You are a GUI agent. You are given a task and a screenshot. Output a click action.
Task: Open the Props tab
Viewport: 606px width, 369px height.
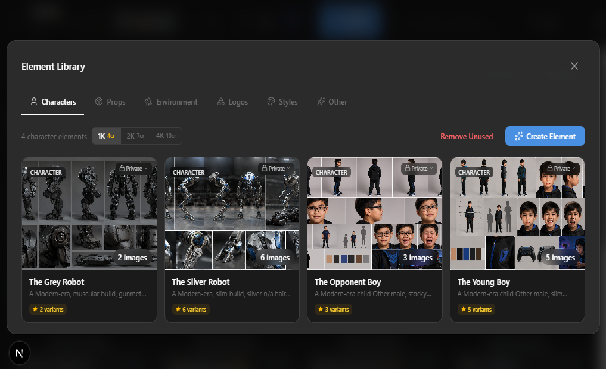pos(110,102)
